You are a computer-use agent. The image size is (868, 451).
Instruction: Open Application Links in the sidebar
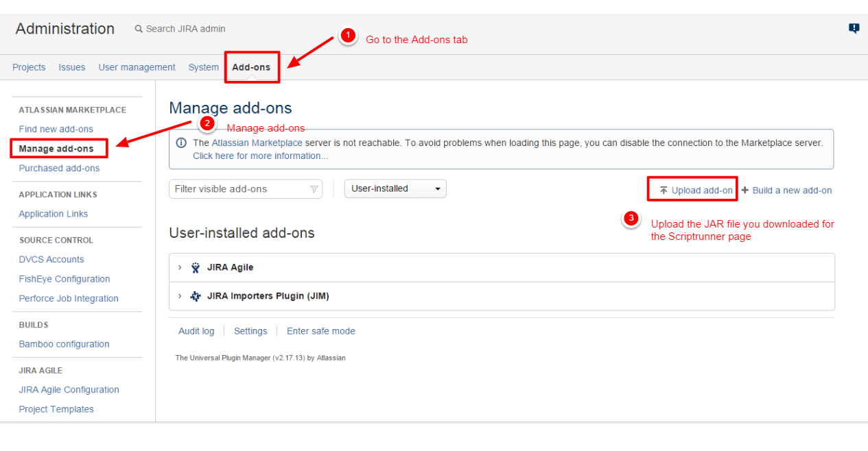click(53, 214)
